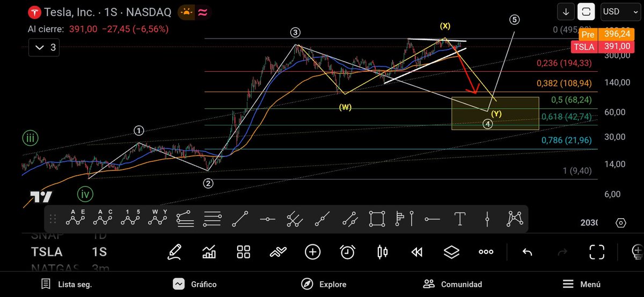Click the pink wave badge in header
The image size is (644, 297).
[x=203, y=11]
